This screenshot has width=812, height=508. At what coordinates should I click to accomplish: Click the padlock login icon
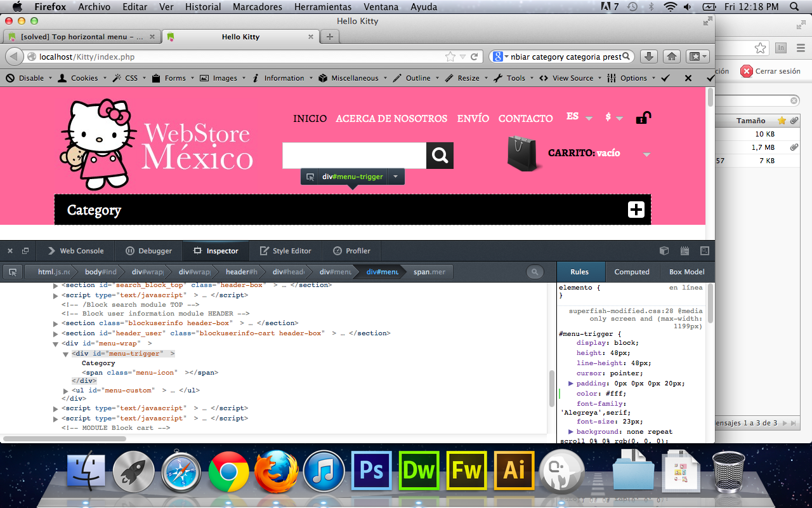[x=643, y=117]
